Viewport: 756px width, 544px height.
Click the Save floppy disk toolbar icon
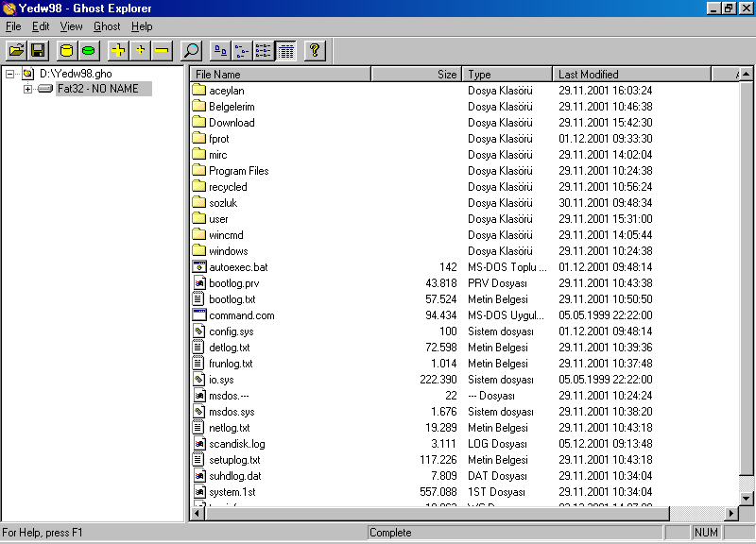(x=38, y=51)
